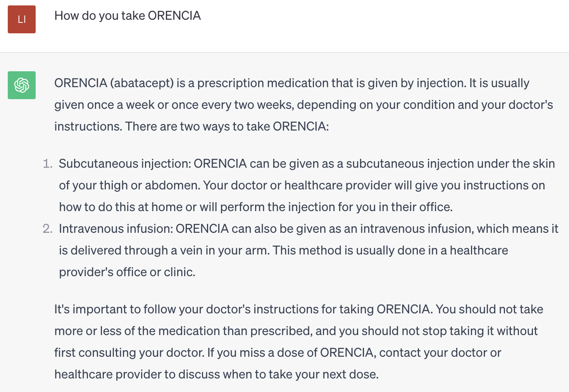Click the divider between question and answer
569x392 pixels.
click(284, 52)
